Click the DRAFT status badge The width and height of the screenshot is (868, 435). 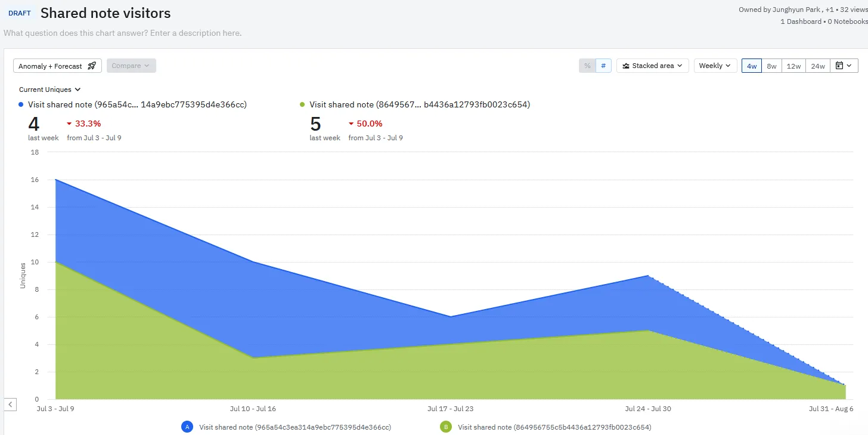click(20, 13)
